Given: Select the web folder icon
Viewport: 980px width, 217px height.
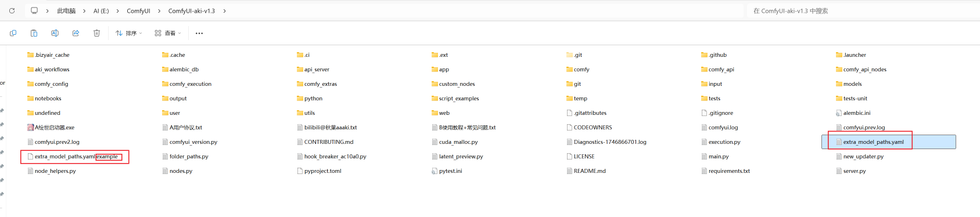Looking at the screenshot, I should [435, 113].
